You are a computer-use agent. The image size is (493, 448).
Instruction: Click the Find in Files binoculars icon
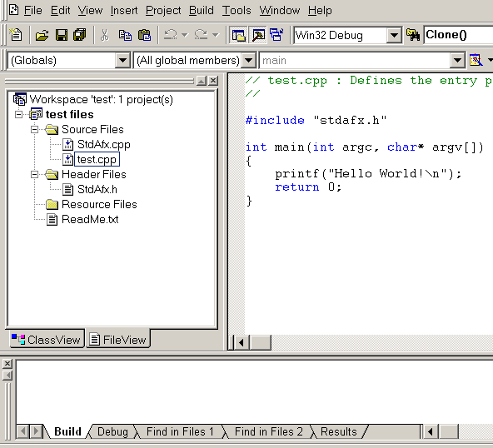413,35
